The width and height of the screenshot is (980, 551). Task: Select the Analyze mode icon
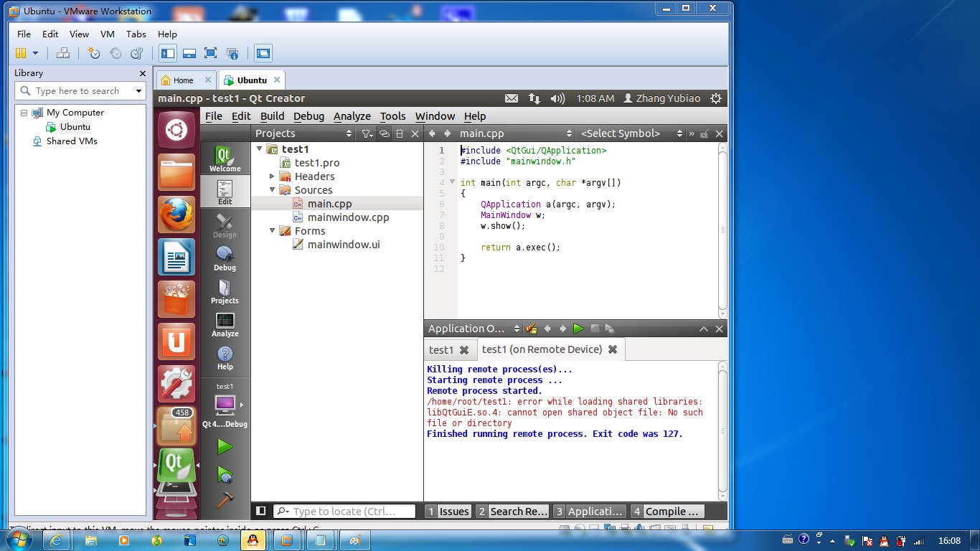tap(225, 324)
